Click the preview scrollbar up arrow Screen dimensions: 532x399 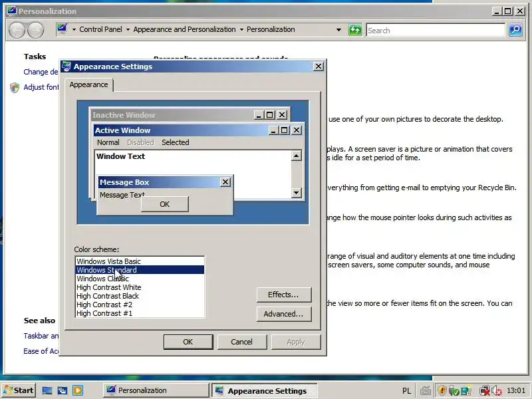[296, 156]
